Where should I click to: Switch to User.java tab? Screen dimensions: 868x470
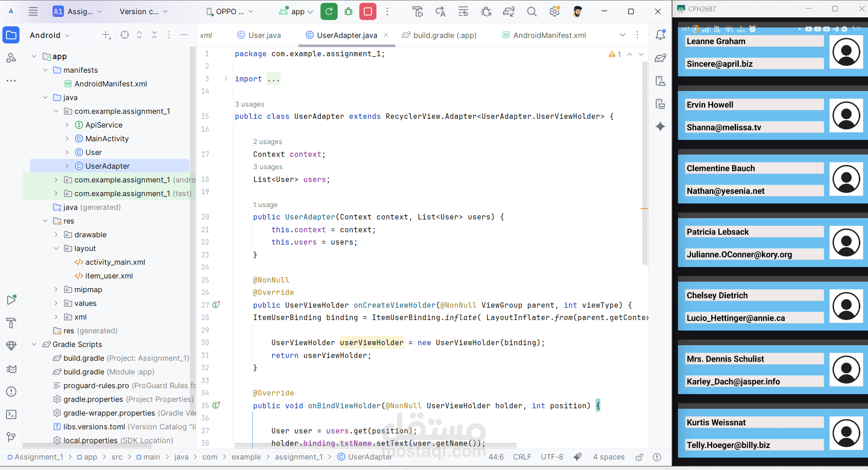pos(259,35)
